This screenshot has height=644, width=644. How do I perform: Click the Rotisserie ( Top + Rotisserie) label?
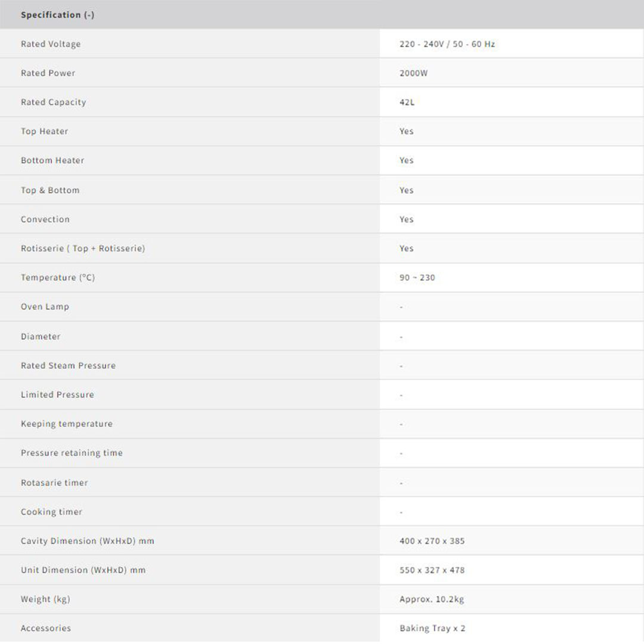83,248
